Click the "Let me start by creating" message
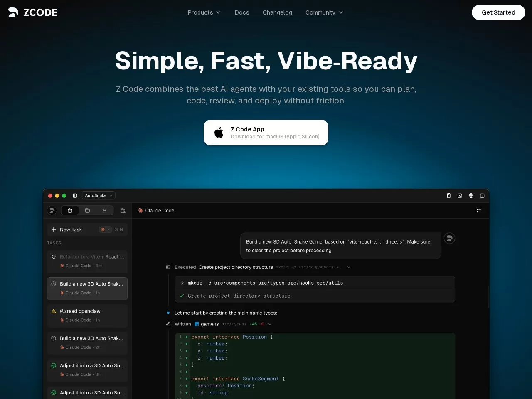 (x=226, y=313)
